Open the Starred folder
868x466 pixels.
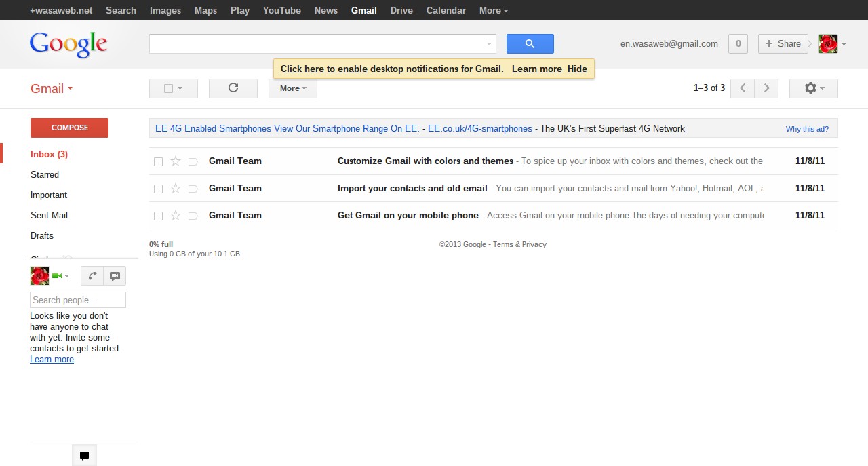[45, 174]
